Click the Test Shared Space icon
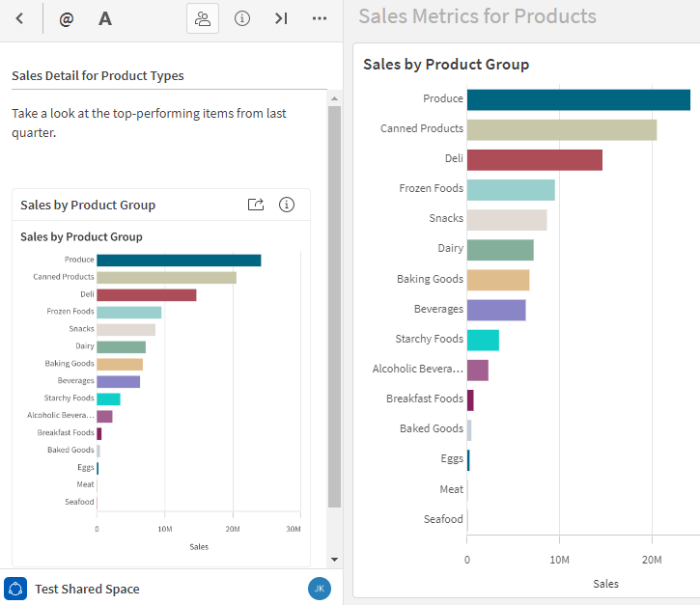The height and width of the screenshot is (605, 700). coord(15,589)
